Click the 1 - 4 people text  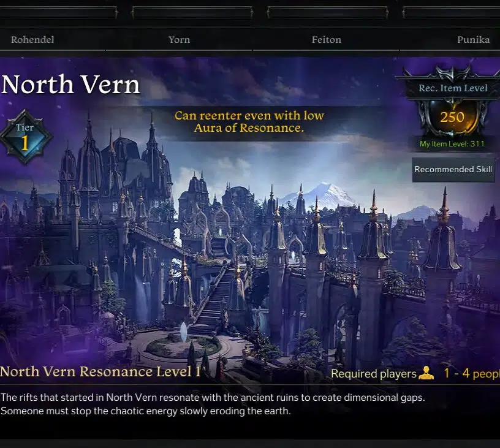[x=472, y=373]
